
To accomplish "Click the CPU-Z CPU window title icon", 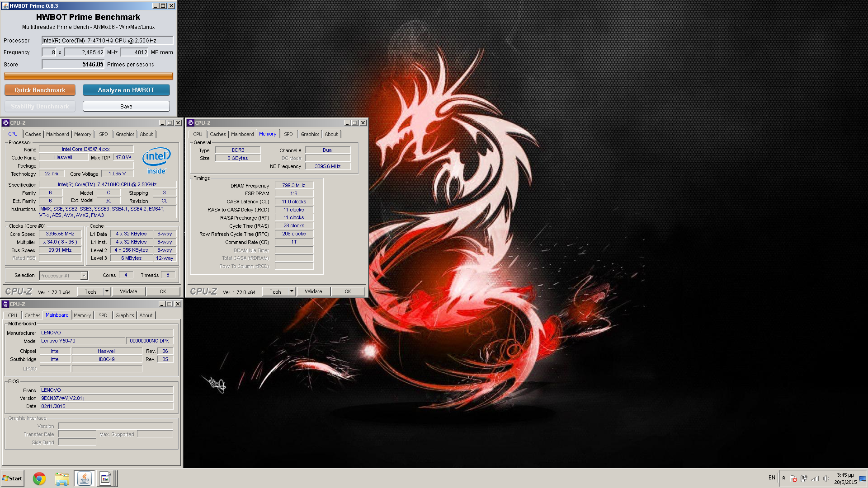I will [6, 123].
